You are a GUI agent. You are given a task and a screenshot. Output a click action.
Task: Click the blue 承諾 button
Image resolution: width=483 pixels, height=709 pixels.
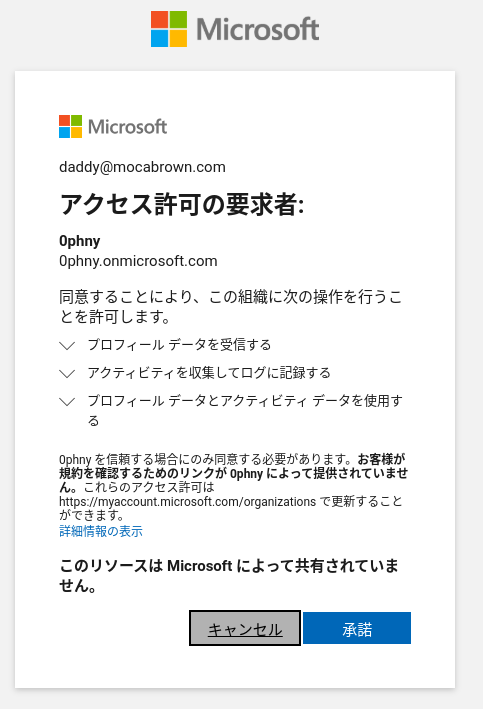coord(357,628)
